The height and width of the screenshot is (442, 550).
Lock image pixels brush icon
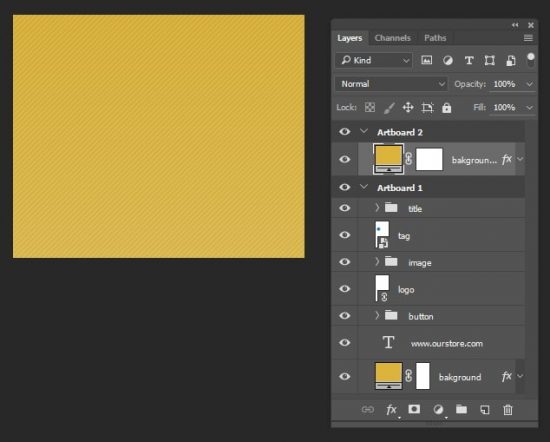pyautogui.click(x=389, y=108)
